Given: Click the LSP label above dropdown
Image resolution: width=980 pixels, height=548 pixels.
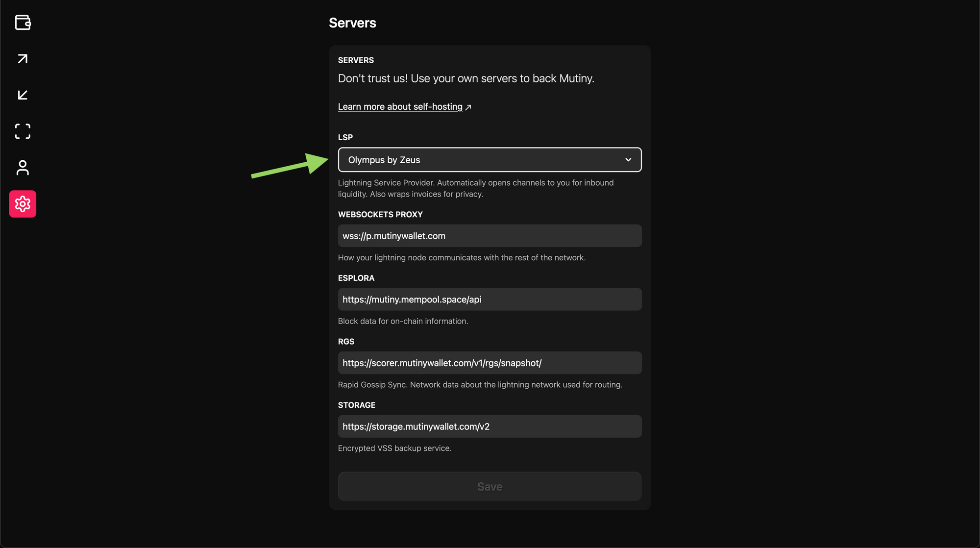Looking at the screenshot, I should (345, 137).
